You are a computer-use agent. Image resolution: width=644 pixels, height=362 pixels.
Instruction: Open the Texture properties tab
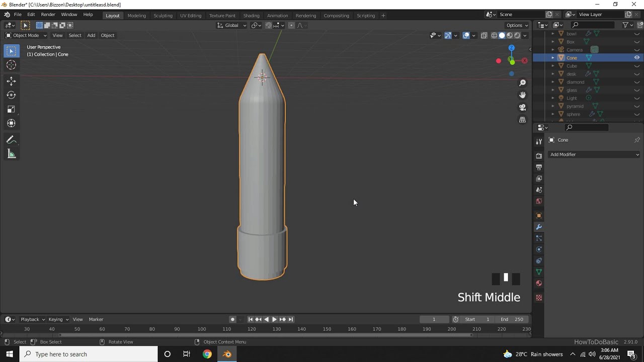click(539, 298)
